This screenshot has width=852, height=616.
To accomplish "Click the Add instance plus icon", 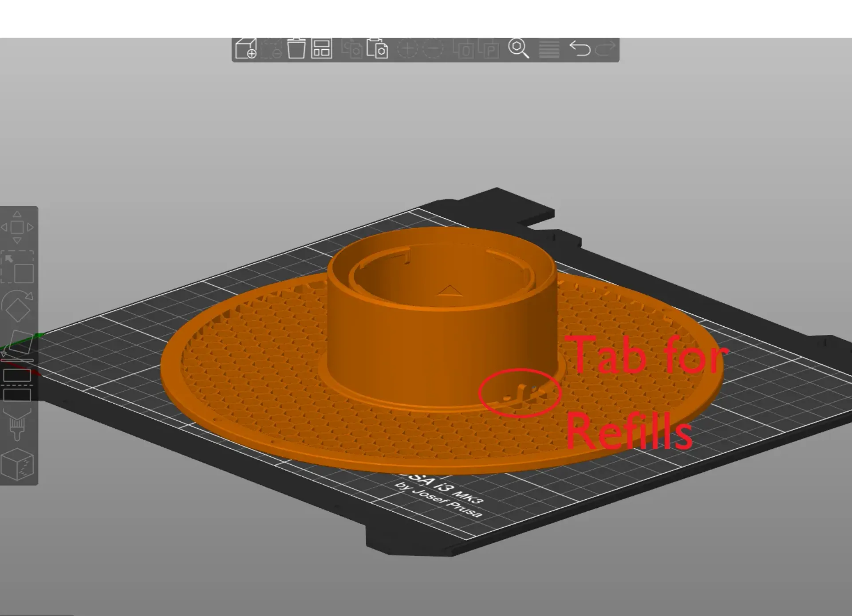I will point(407,48).
